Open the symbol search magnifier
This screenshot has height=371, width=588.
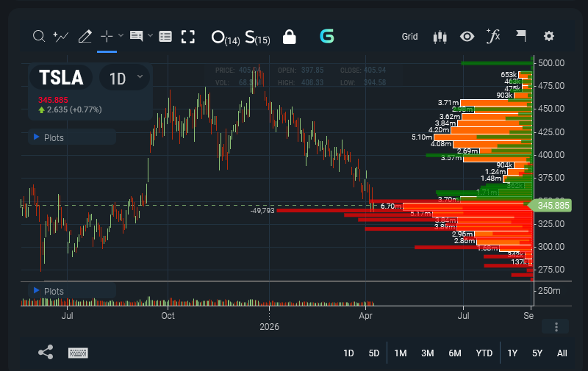tap(39, 36)
